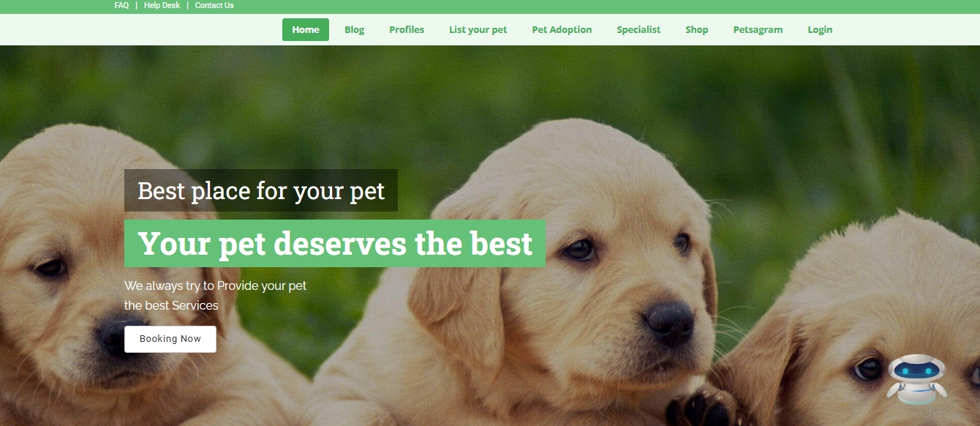Image resolution: width=980 pixels, height=426 pixels.
Task: Navigate to the Profiles page
Action: click(x=407, y=30)
